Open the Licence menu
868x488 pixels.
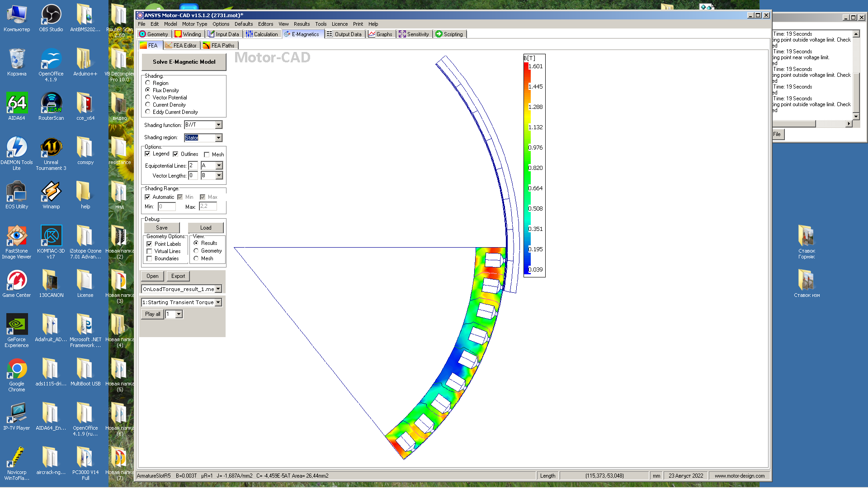(340, 24)
